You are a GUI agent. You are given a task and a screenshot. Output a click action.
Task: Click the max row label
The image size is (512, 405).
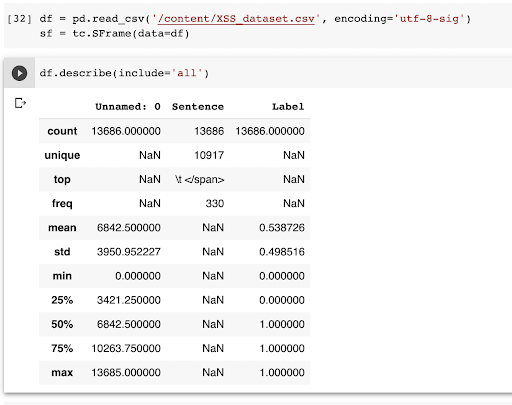click(x=62, y=372)
